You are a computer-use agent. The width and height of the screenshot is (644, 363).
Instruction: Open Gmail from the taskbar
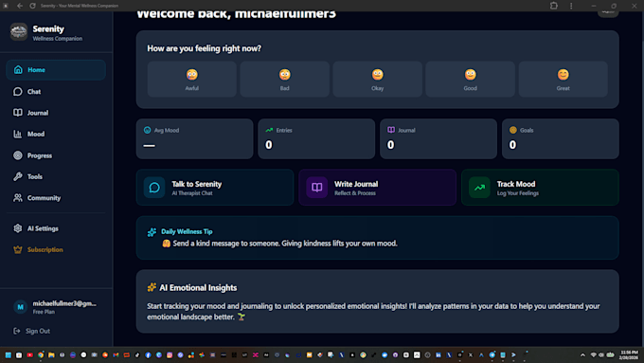[x=116, y=354]
